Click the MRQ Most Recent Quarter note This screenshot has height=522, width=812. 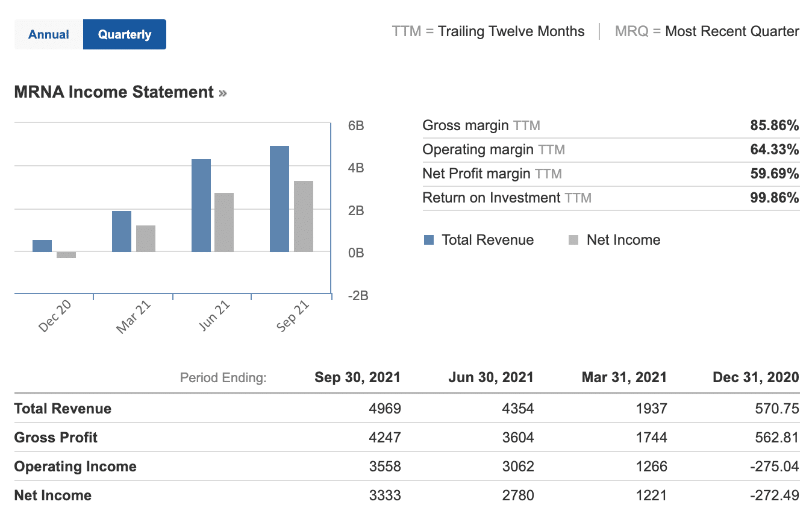click(x=707, y=31)
